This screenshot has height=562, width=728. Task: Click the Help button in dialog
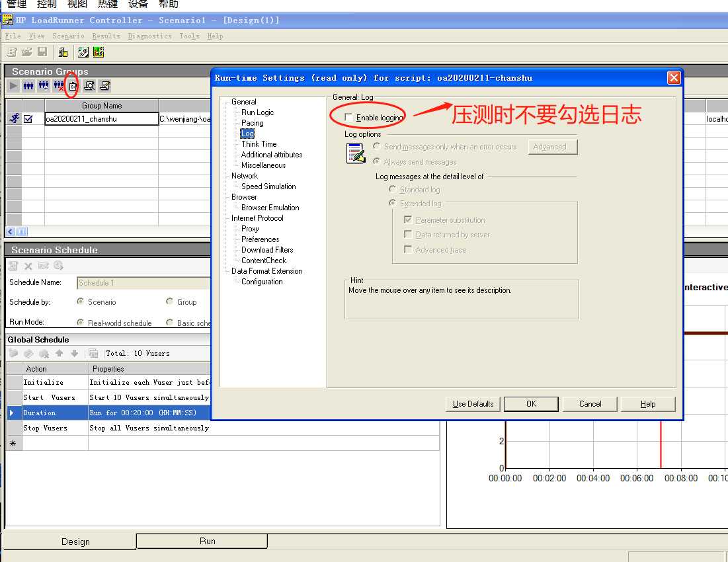tap(648, 404)
